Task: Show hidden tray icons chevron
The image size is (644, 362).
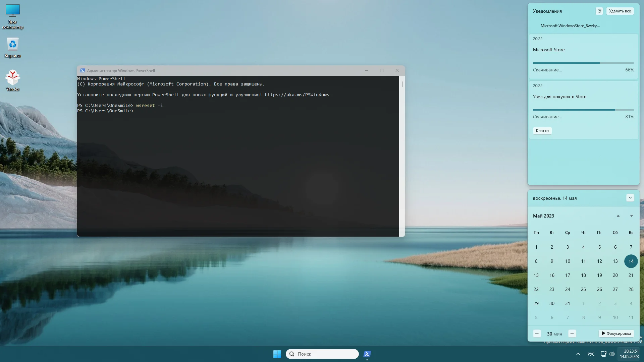Action: point(578,354)
